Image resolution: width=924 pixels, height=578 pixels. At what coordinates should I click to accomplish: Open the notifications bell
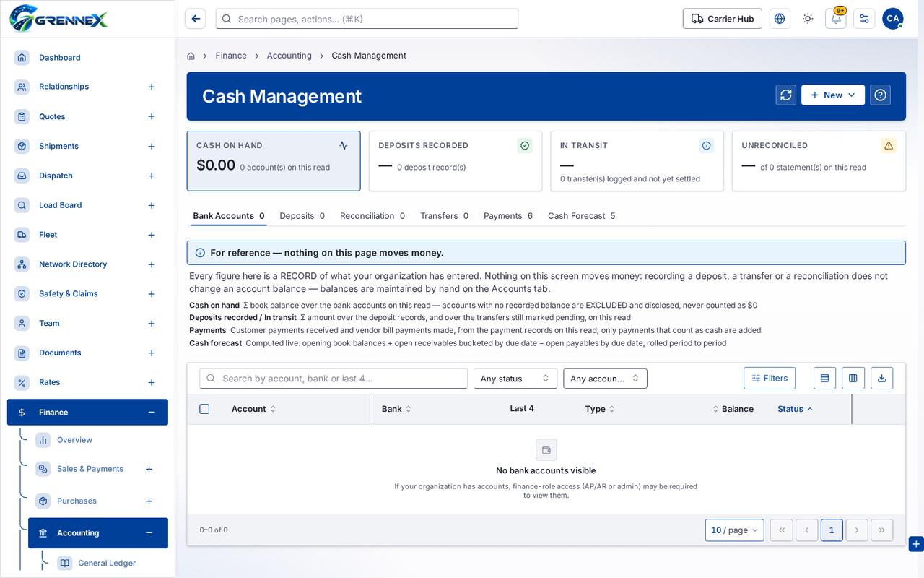(836, 19)
